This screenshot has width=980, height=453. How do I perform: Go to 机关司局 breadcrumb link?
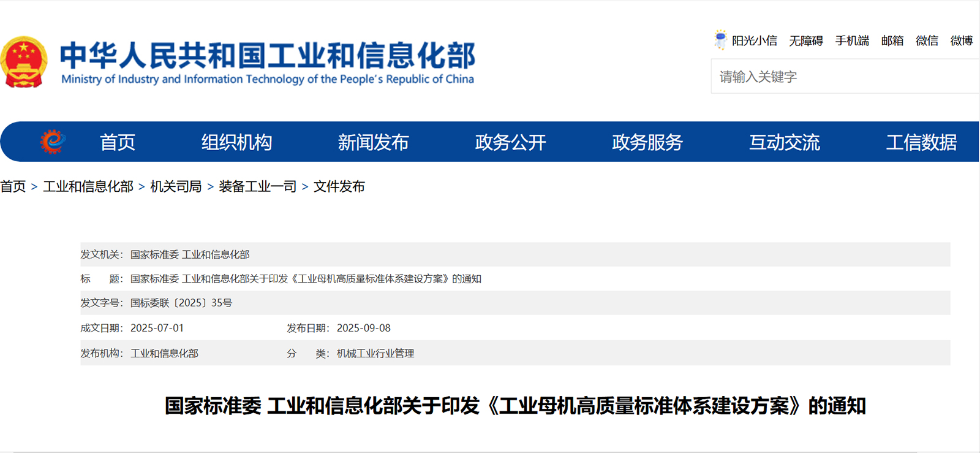tap(176, 186)
